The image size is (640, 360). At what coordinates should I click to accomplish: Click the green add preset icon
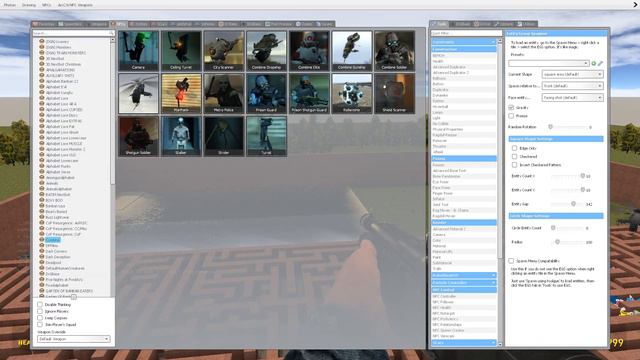click(593, 63)
